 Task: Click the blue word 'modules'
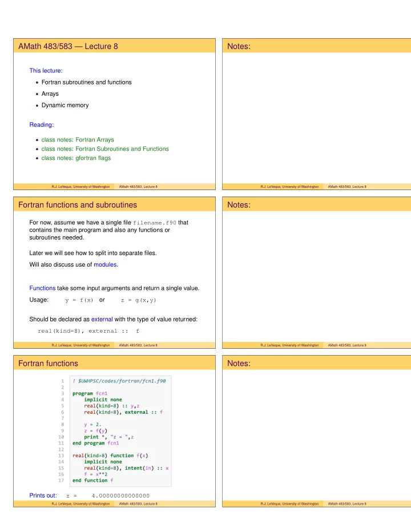105,265
